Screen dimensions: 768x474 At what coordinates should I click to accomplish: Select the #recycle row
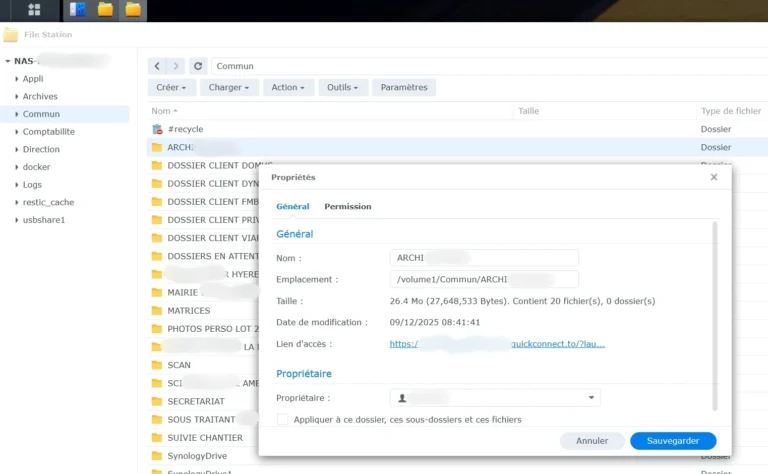point(457,129)
